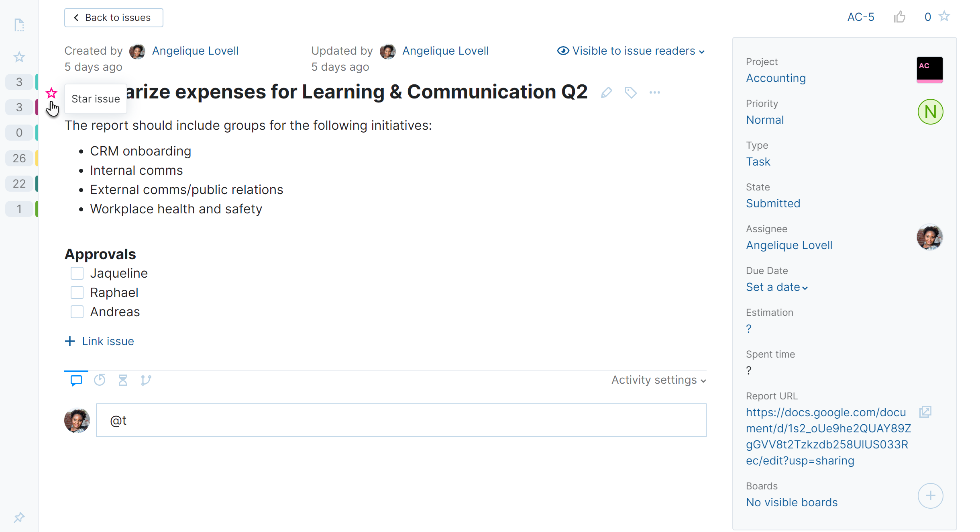Click the plus icon next to Boards
The image size is (980, 532).
(x=930, y=496)
